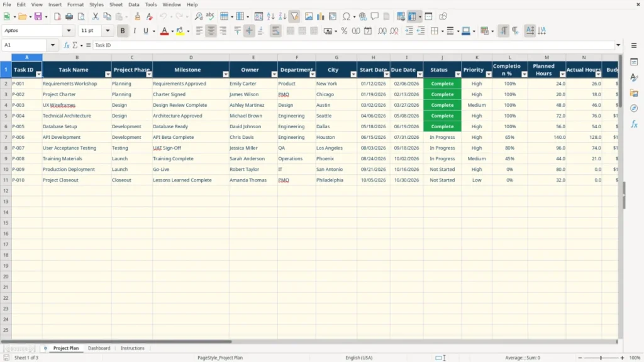
Task: Click the Save document icon
Action: coord(38,16)
